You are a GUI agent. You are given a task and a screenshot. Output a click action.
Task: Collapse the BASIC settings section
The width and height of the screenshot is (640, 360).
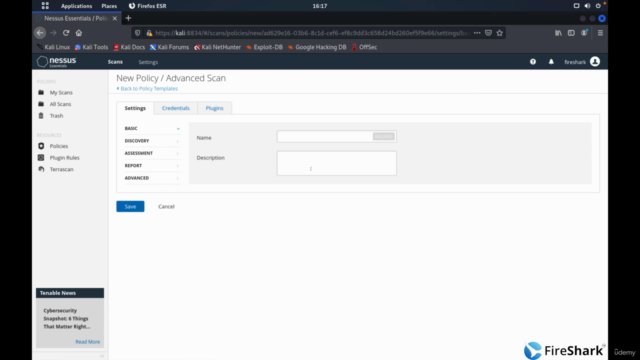pos(152,128)
